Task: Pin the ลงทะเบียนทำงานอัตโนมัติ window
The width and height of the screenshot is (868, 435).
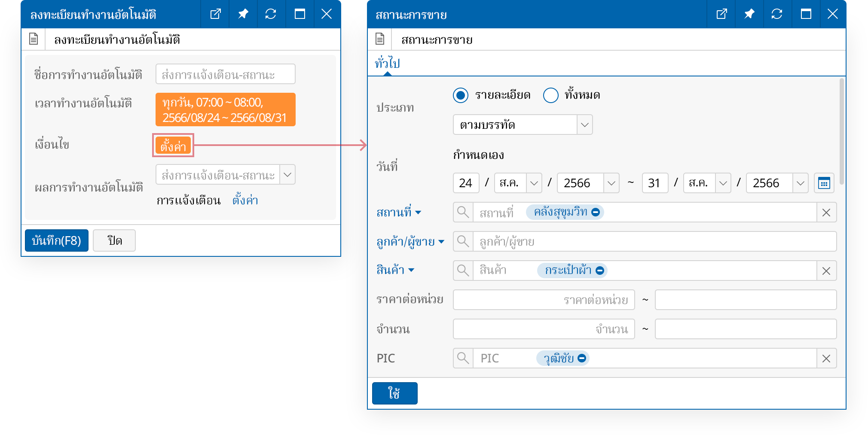Action: pyautogui.click(x=243, y=14)
